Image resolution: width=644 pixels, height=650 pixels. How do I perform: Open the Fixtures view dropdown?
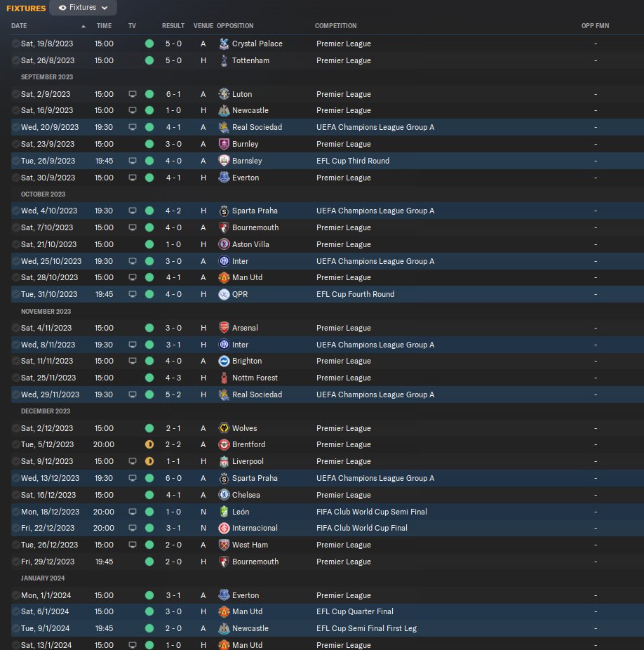[x=83, y=8]
